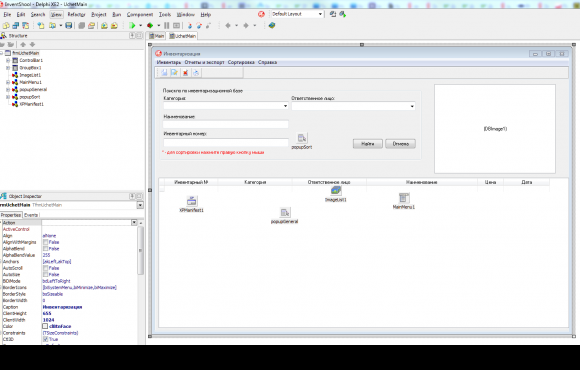The image size is (580, 370).
Task: Click the Отмена button on the form
Action: click(x=401, y=144)
